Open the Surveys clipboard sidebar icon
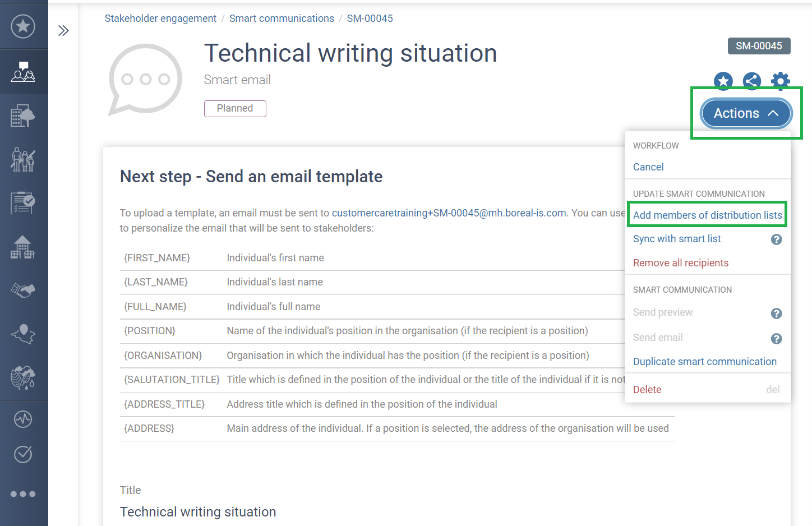This screenshot has height=526, width=812. (23, 203)
